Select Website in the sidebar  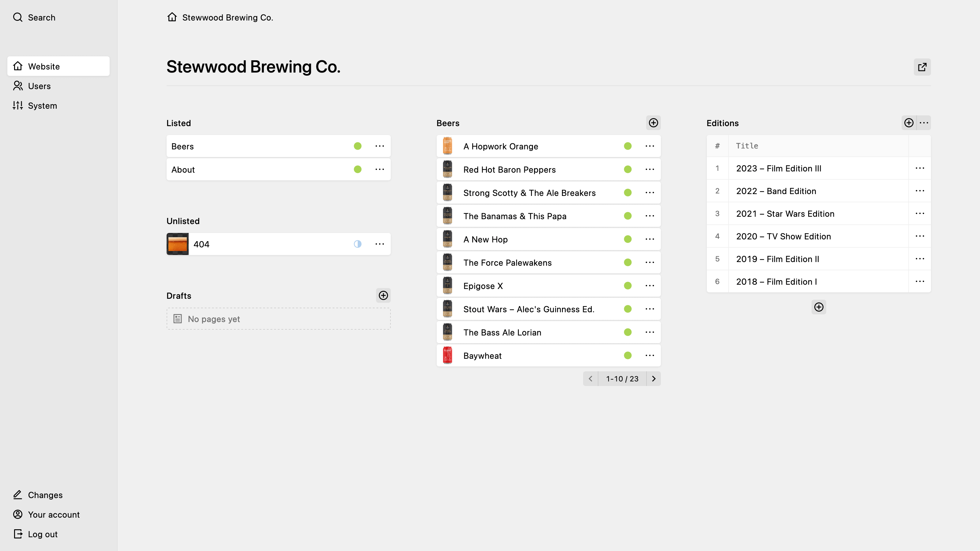click(58, 66)
